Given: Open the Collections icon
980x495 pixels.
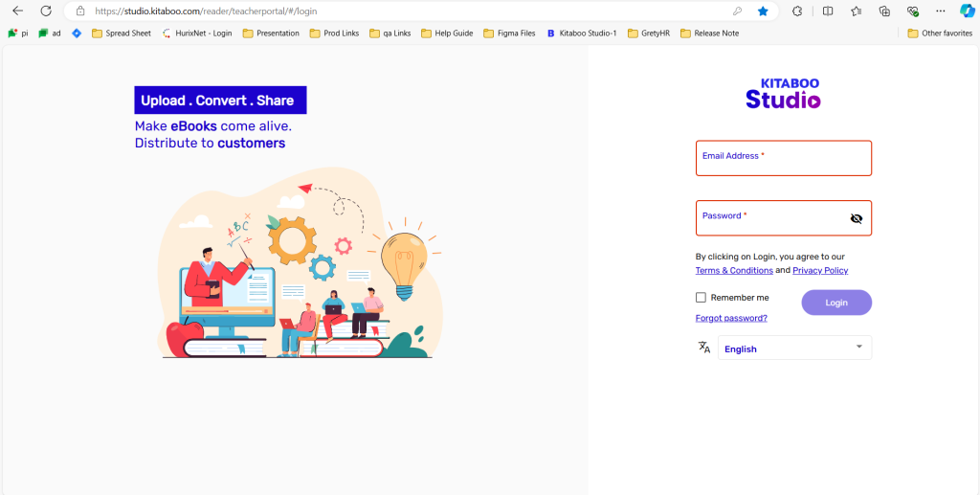Looking at the screenshot, I should tap(884, 11).
